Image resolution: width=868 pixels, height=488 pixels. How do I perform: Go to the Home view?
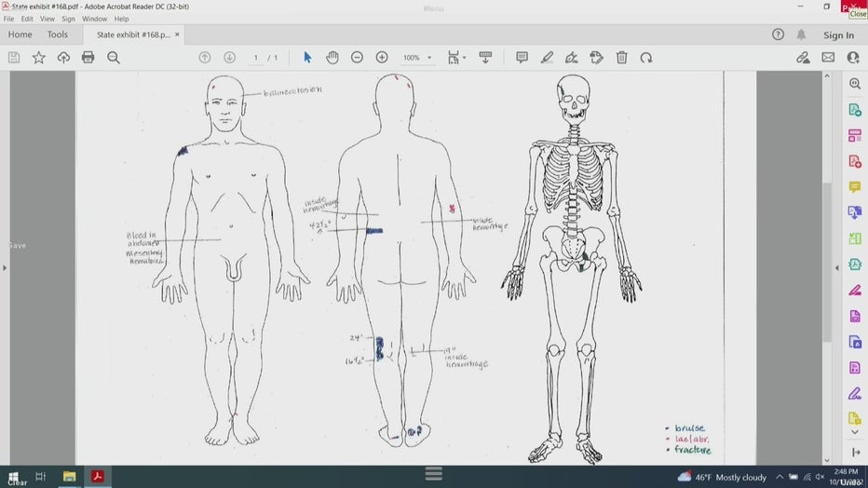point(20,34)
